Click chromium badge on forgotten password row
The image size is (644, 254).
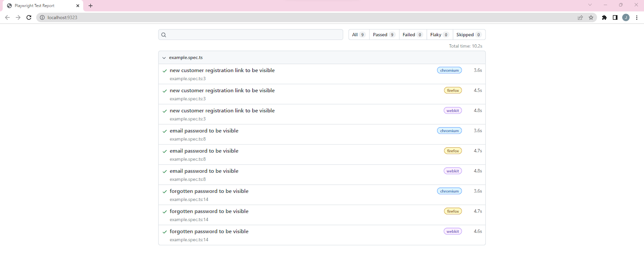[450, 191]
